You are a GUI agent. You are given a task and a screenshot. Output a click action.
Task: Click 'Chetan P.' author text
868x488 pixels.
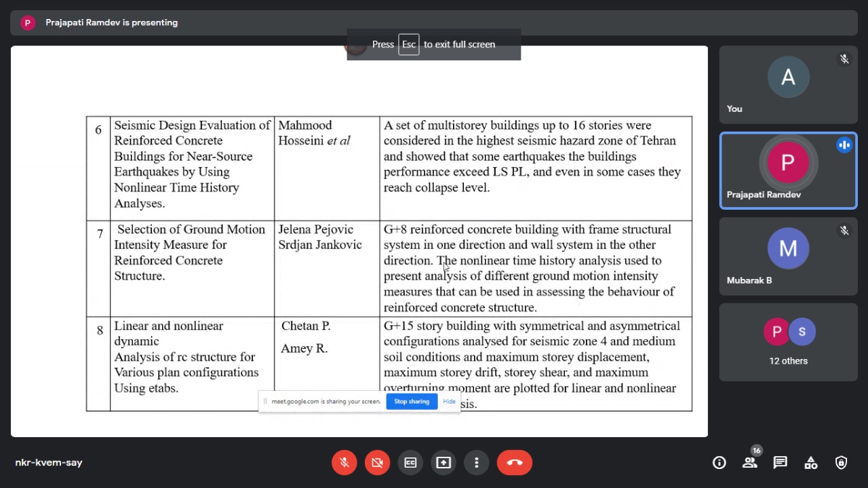click(x=306, y=326)
